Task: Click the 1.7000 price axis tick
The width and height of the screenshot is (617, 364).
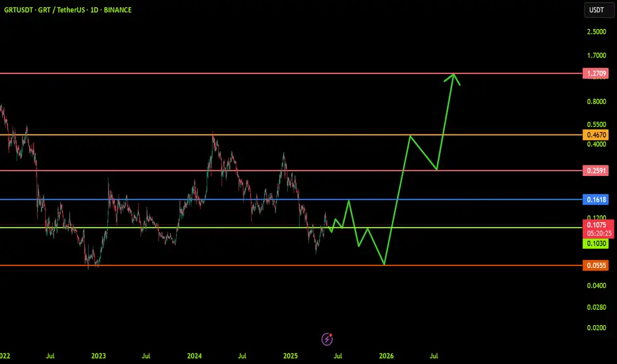Action: [x=596, y=56]
